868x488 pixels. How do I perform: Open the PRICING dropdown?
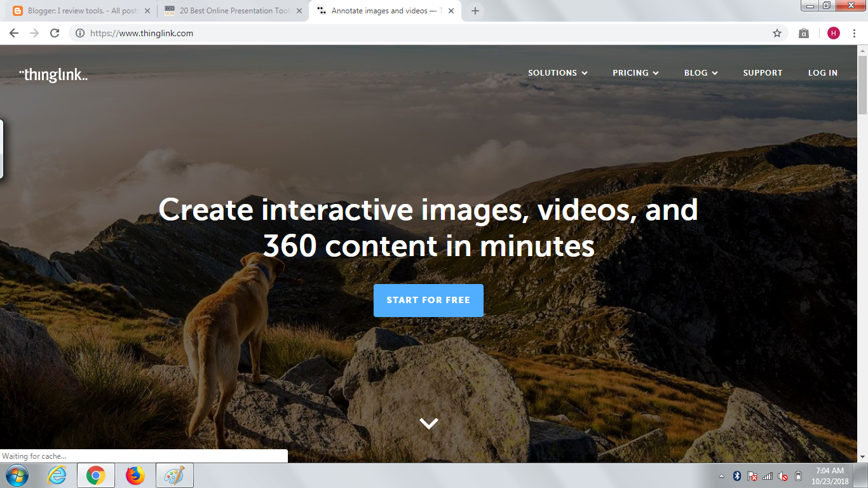pyautogui.click(x=635, y=72)
